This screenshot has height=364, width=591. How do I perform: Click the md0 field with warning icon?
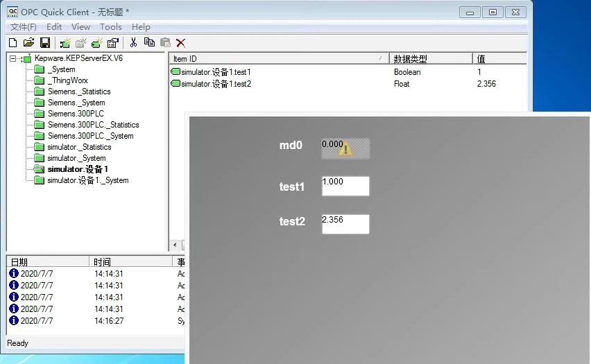click(345, 148)
